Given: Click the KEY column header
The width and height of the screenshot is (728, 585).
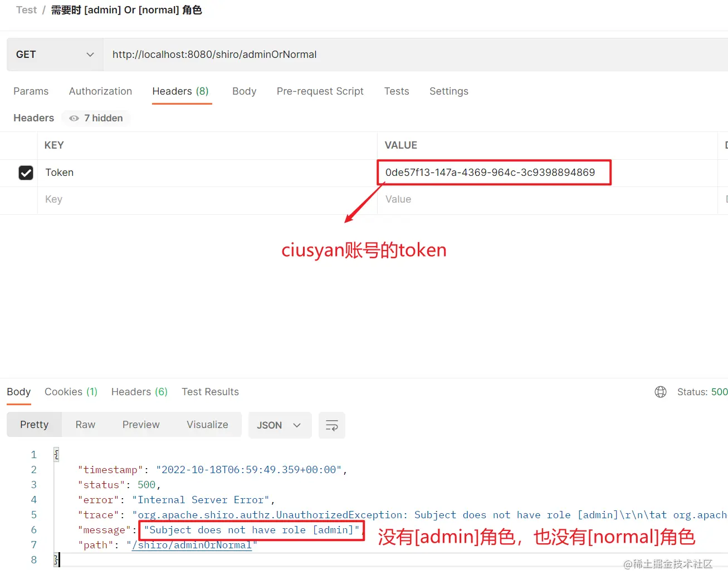Looking at the screenshot, I should [x=54, y=145].
